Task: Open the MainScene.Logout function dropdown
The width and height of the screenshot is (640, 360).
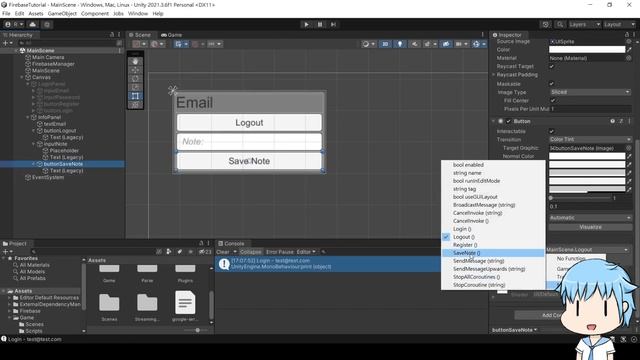Action: click(587, 249)
